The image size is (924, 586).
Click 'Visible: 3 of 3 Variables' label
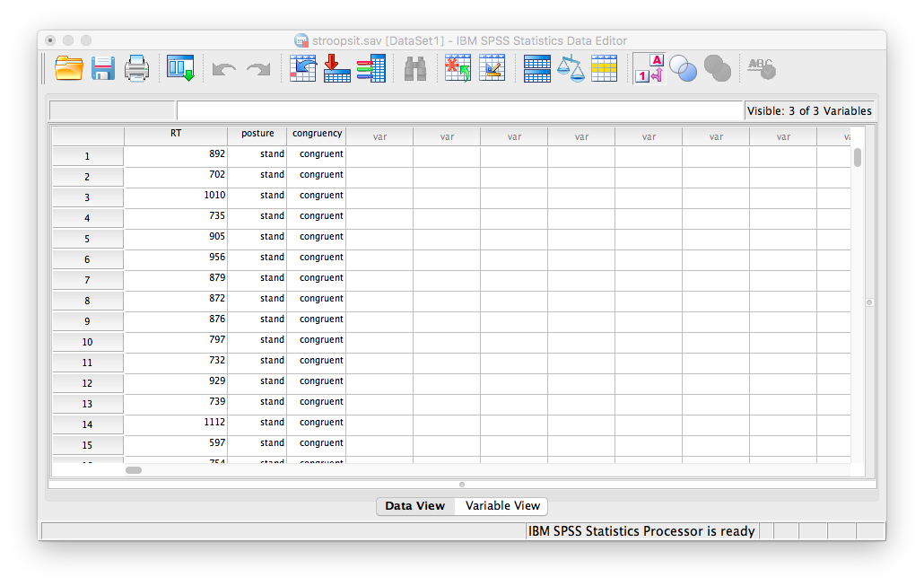[x=809, y=111]
